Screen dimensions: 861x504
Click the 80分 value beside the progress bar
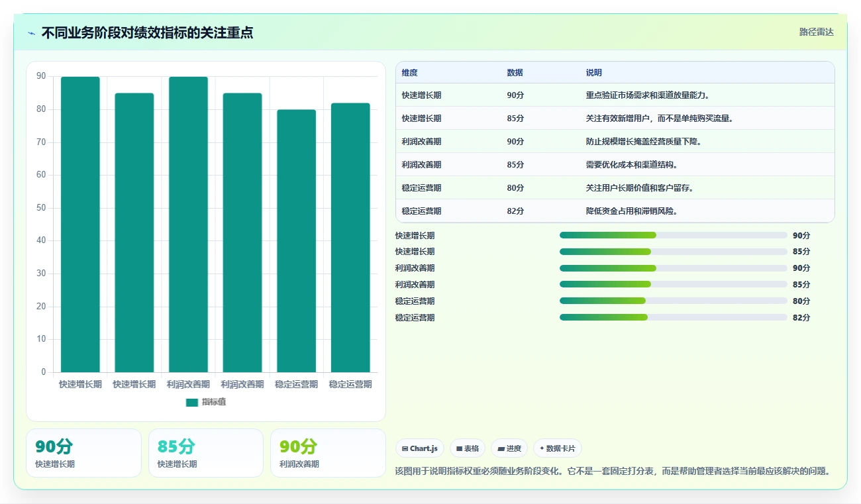(x=801, y=301)
